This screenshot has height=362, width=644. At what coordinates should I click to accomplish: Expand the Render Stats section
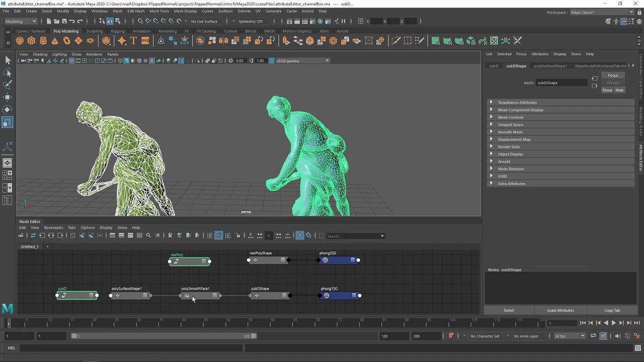pos(560,147)
